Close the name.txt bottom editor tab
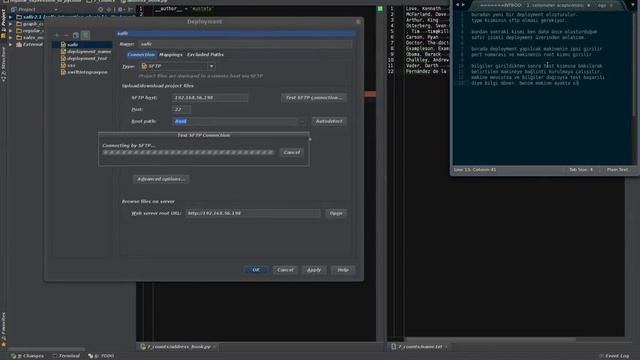The image size is (640, 360). click(447, 347)
